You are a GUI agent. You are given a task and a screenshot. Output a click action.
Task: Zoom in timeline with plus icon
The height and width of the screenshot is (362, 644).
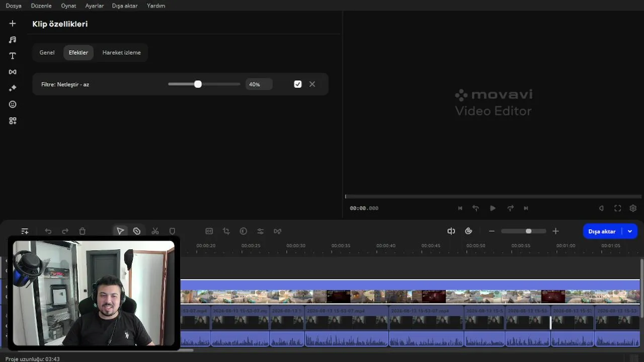coord(555,231)
